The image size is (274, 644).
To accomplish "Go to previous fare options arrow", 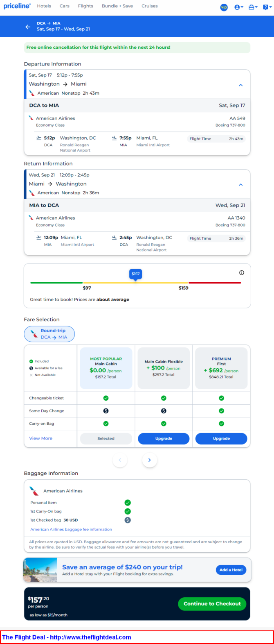I will [120, 460].
